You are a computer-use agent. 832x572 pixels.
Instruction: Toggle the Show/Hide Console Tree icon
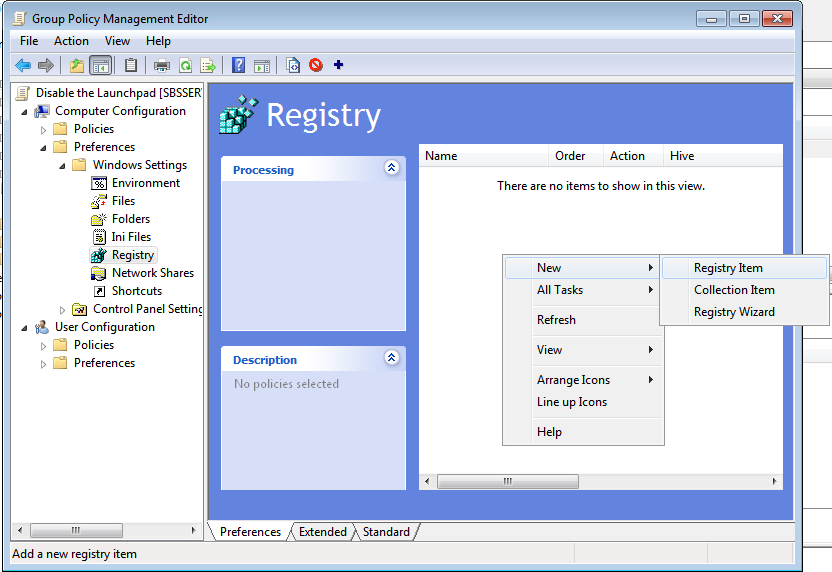click(100, 66)
